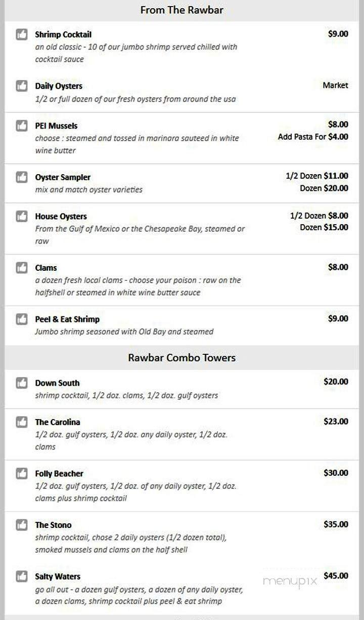The height and width of the screenshot is (620, 364).
Task: Click the thumbs-up beside House Oysters
Action: click(21, 216)
